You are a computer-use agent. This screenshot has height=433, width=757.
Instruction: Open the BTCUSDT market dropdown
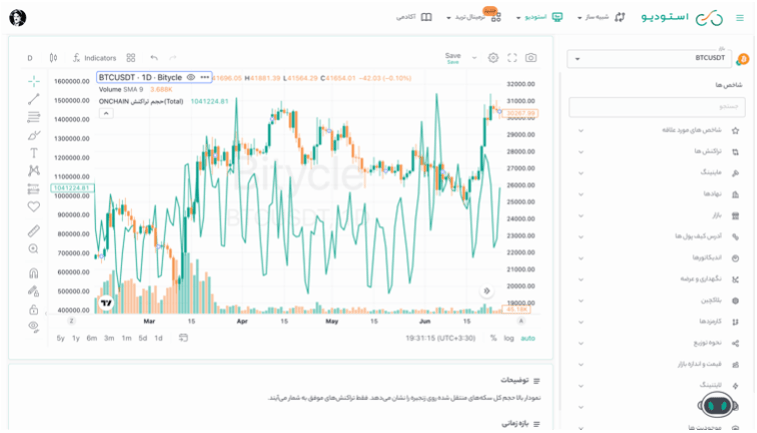(x=656, y=59)
